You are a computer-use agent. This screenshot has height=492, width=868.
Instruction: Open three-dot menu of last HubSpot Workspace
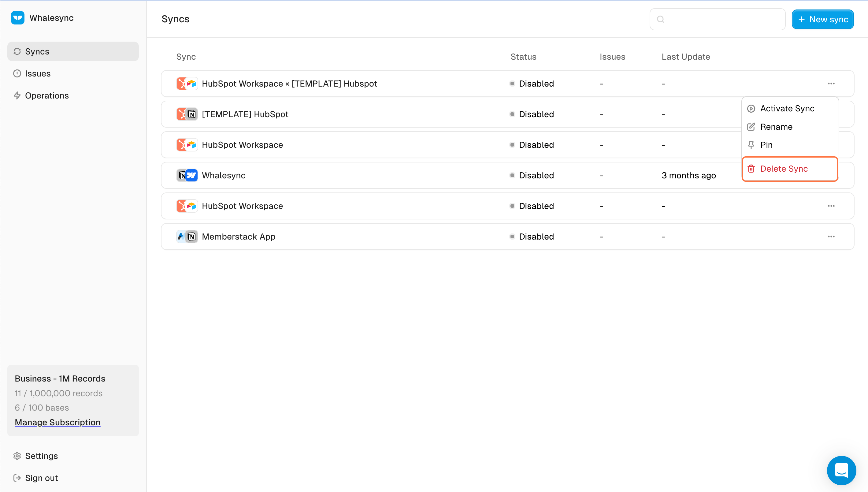click(x=831, y=206)
